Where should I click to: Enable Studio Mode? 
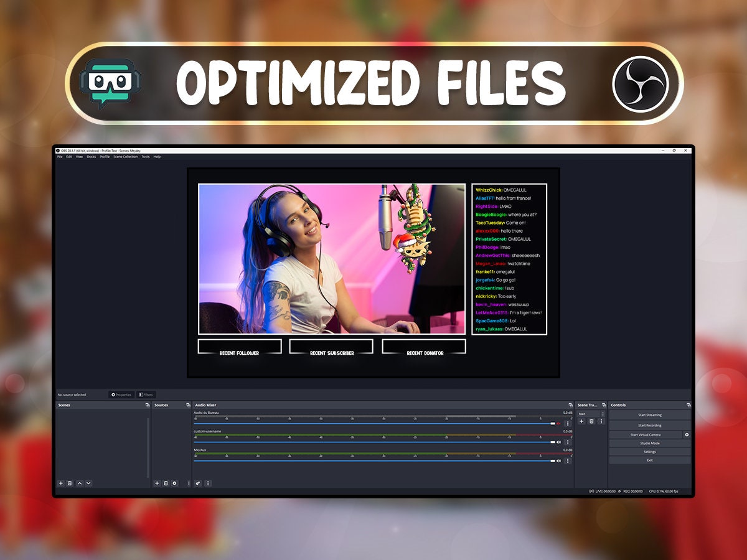tap(650, 443)
